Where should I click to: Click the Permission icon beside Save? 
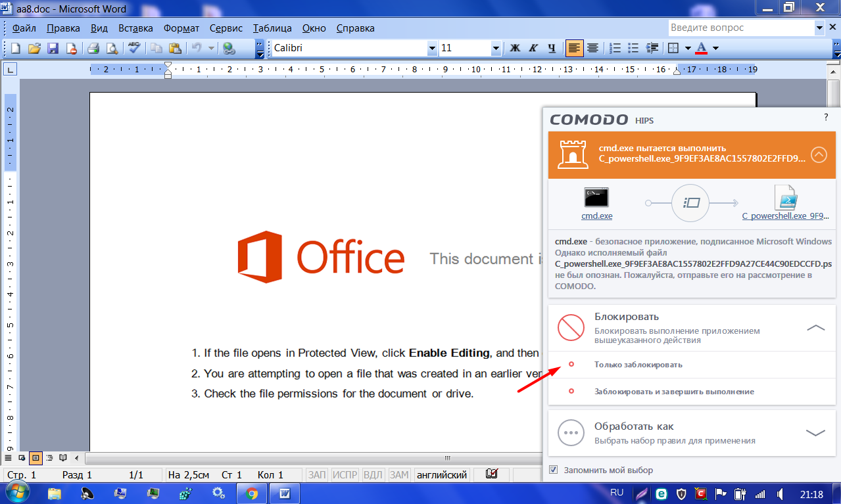click(x=71, y=48)
